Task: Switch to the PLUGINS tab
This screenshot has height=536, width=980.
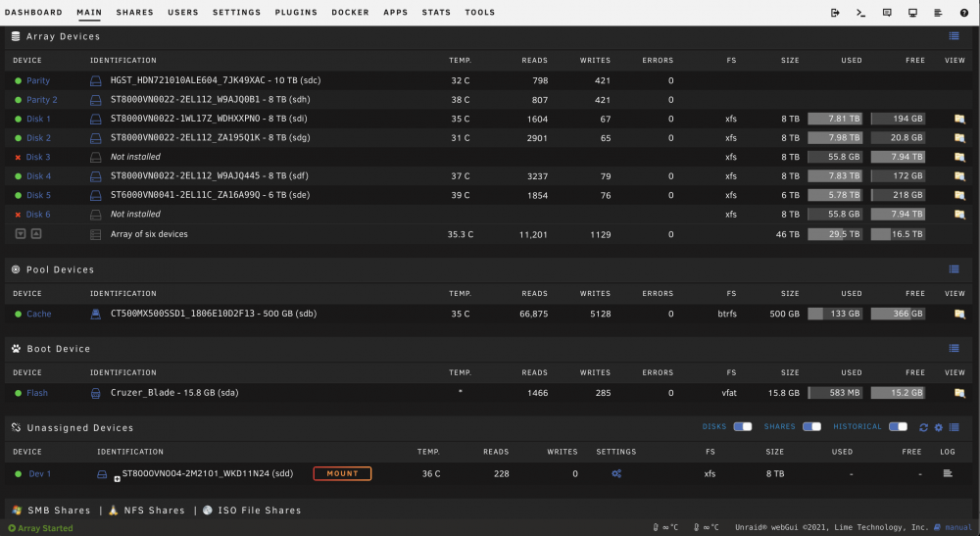Action: tap(296, 13)
